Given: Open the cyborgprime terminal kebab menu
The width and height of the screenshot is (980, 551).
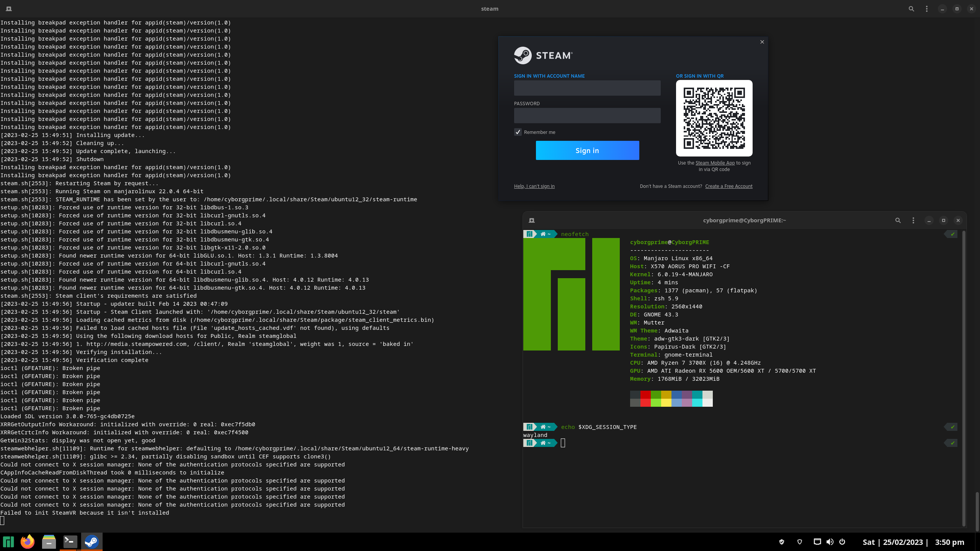Looking at the screenshot, I should (x=913, y=220).
